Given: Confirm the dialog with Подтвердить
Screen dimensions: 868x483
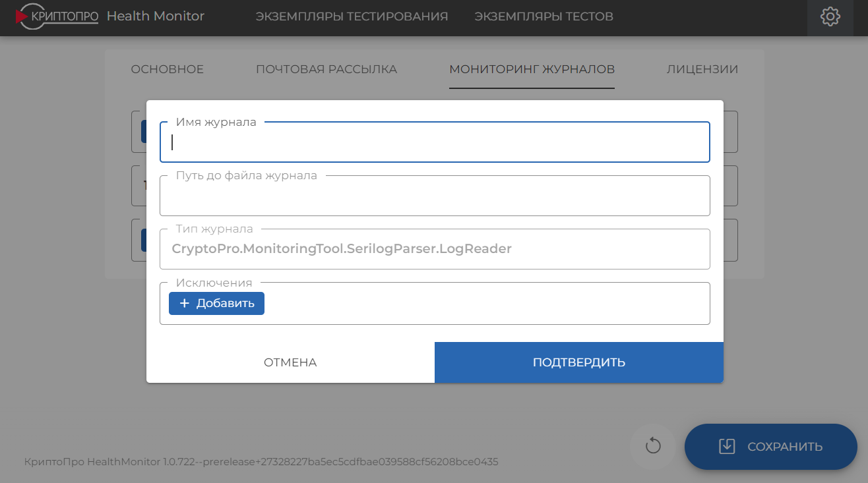Looking at the screenshot, I should pyautogui.click(x=579, y=362).
